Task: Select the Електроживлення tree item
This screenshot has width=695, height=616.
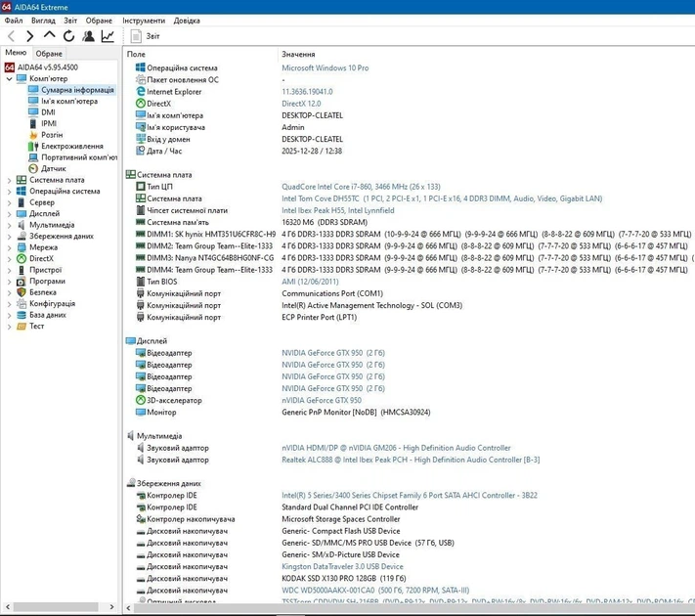Action: pos(71,146)
